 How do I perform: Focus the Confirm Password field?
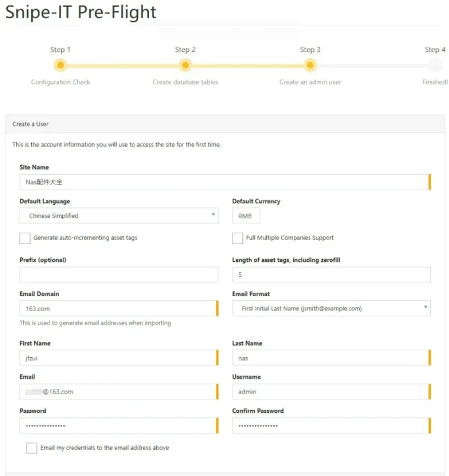[x=330, y=426]
